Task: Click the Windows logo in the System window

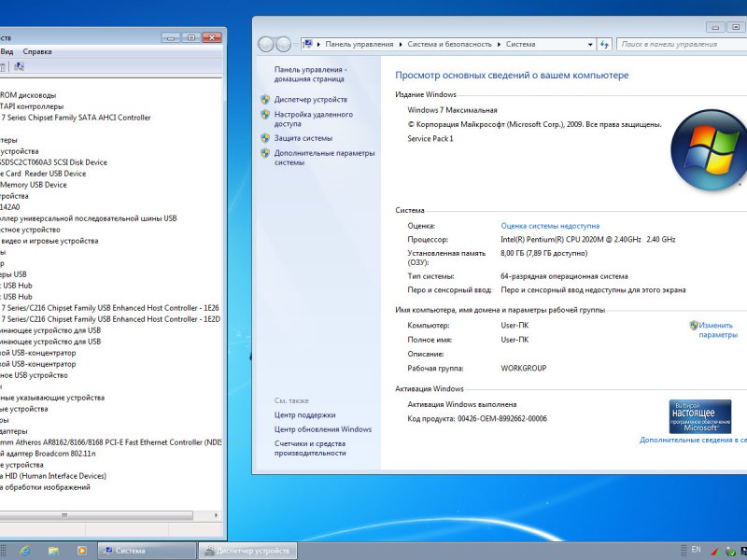Action: [709, 149]
